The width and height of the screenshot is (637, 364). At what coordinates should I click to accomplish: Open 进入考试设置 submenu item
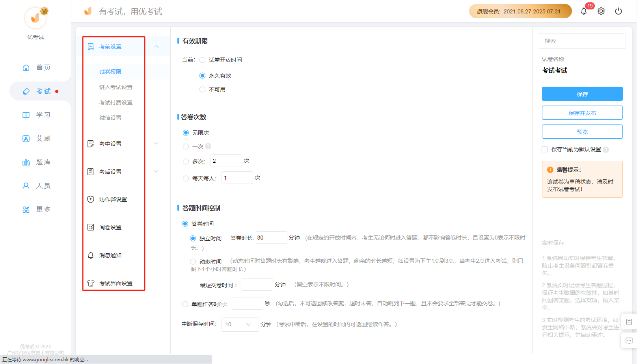116,87
